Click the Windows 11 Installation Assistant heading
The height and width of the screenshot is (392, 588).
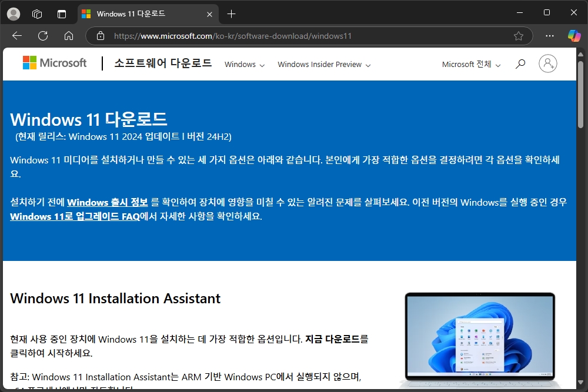115,299
